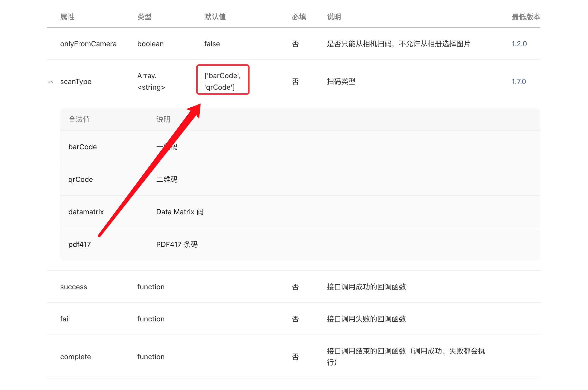Open the 1.7.0 version link
Screen dimensions: 588x390
(518, 82)
